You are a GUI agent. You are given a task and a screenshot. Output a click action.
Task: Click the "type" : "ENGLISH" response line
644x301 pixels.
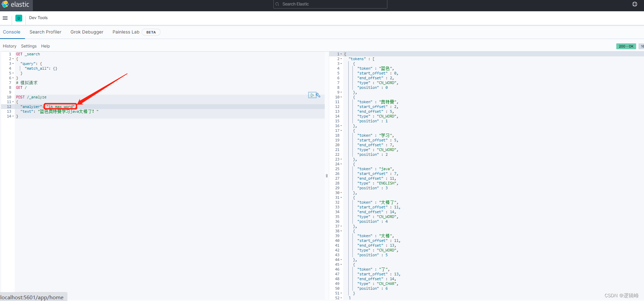378,183
